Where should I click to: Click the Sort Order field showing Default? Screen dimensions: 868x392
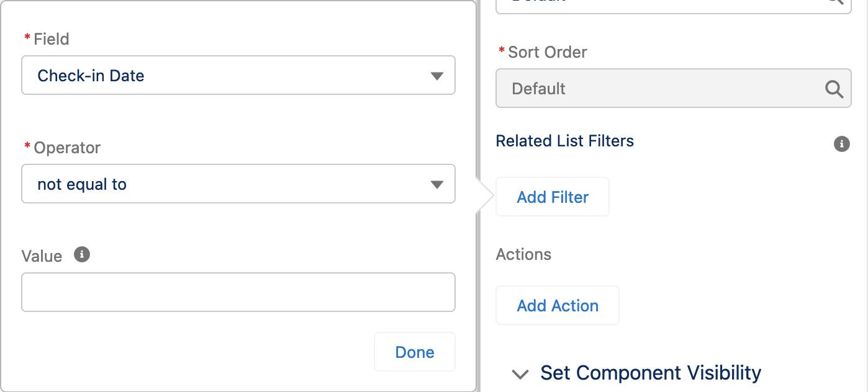pyautogui.click(x=674, y=89)
